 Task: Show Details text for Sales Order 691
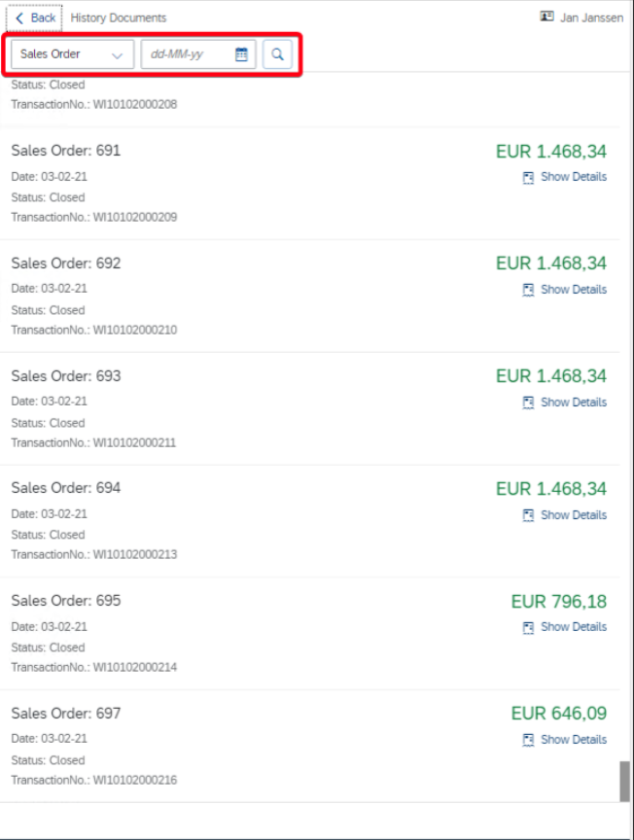coord(574,177)
